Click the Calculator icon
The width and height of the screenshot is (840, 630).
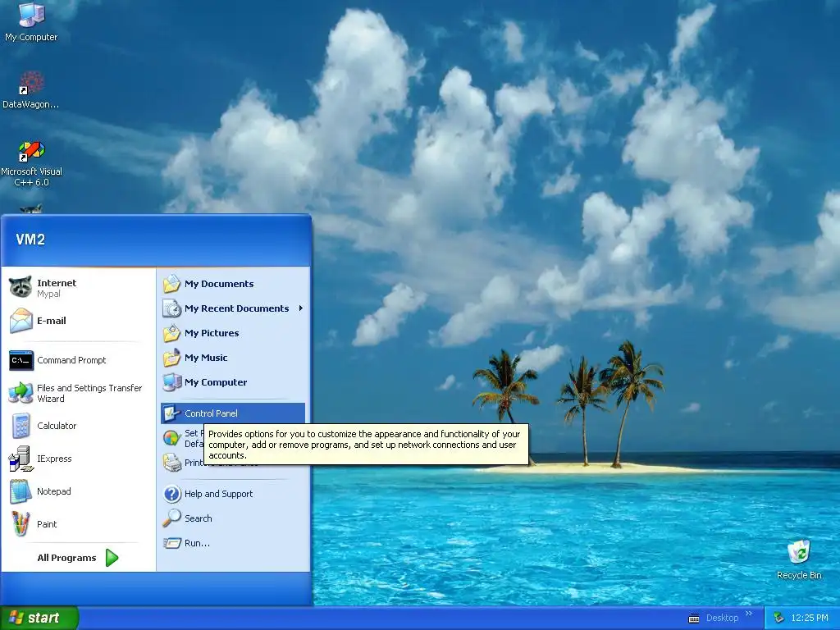click(x=21, y=426)
